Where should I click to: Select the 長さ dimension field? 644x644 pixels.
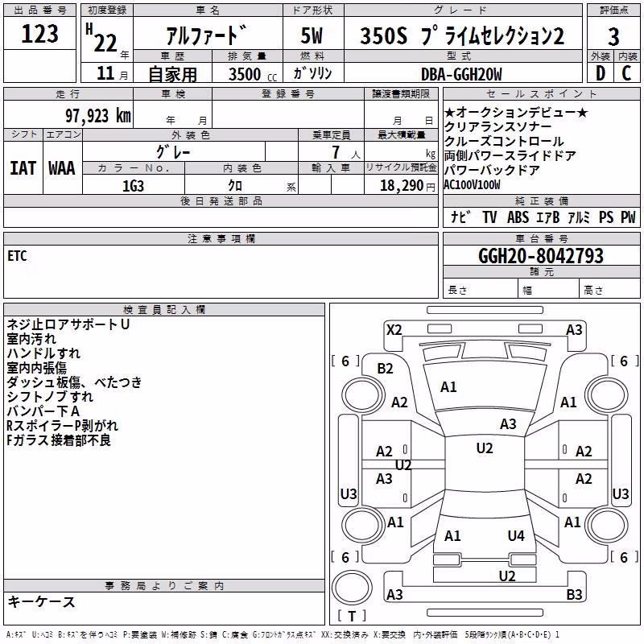click(480, 287)
